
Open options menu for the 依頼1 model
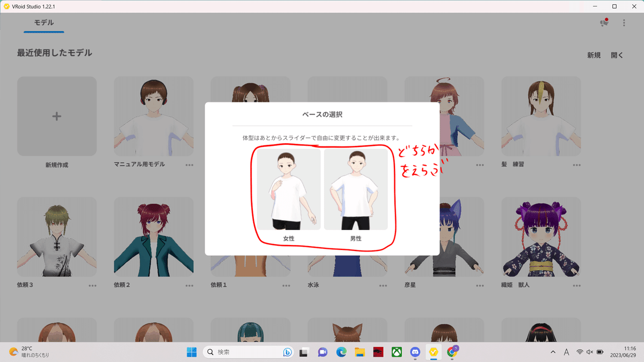(286, 286)
